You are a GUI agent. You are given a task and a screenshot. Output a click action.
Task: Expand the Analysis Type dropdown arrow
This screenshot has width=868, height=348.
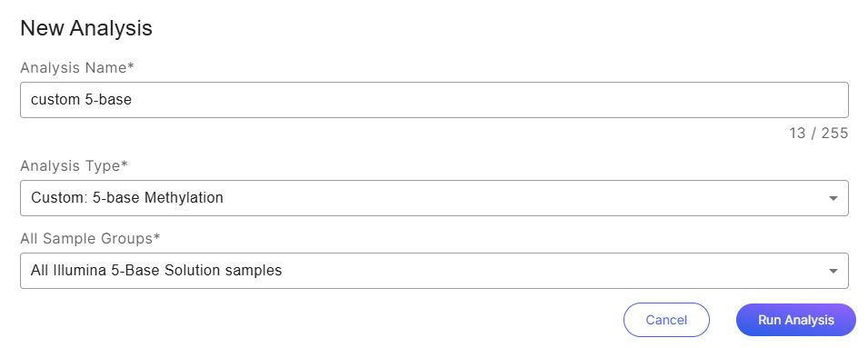[x=833, y=198]
